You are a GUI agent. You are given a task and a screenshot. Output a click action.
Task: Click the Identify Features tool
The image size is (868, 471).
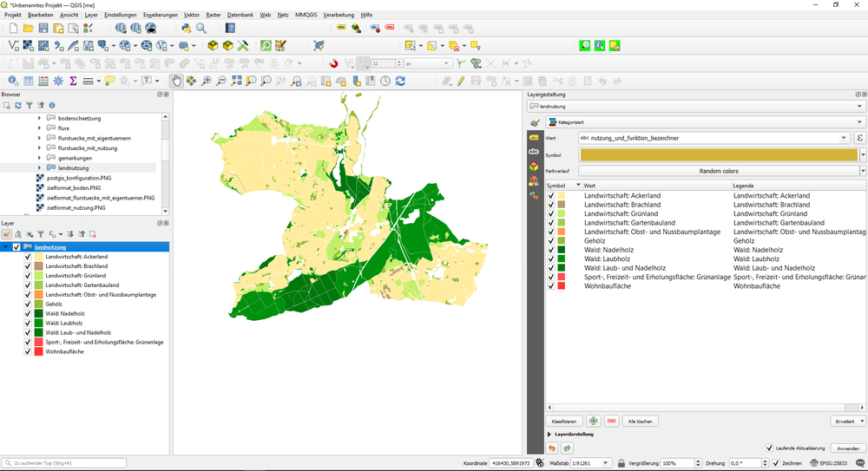(x=13, y=81)
